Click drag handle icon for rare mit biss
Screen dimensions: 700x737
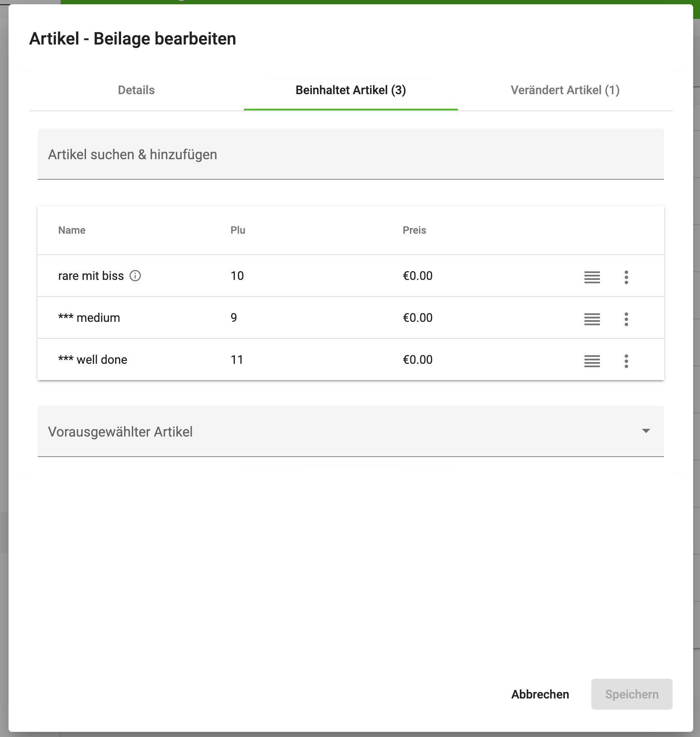(592, 277)
